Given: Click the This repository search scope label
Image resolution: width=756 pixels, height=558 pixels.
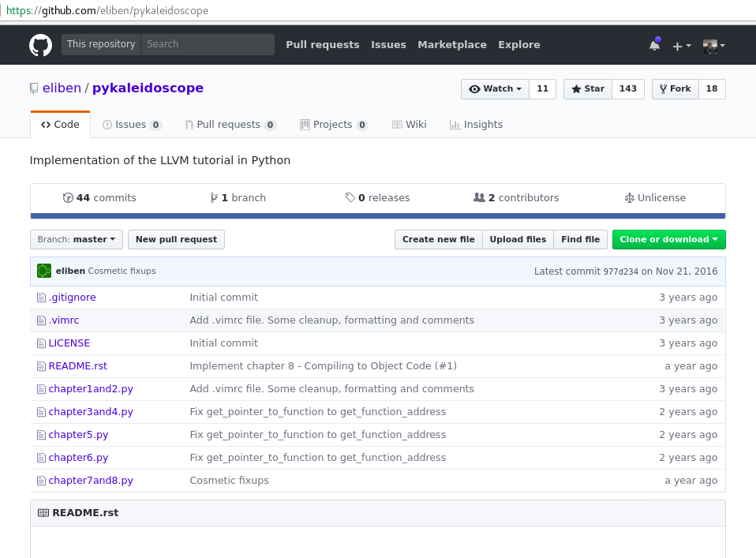Looking at the screenshot, I should [x=101, y=44].
